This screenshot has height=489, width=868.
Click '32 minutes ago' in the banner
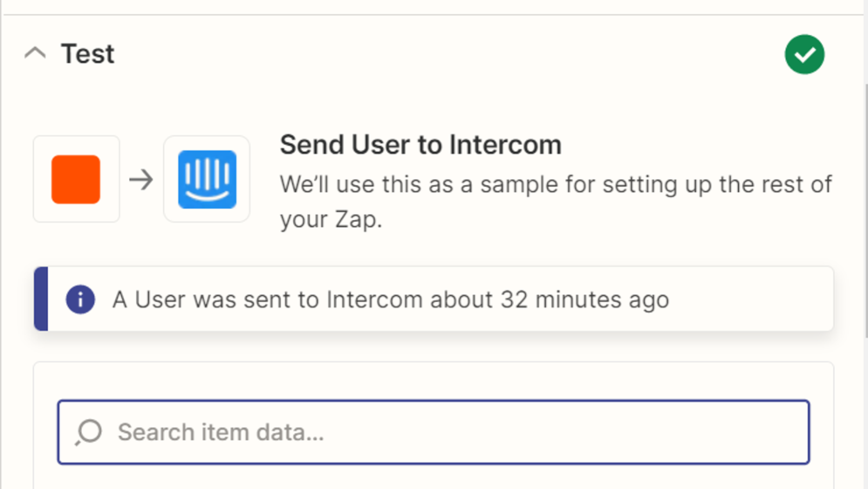point(584,300)
